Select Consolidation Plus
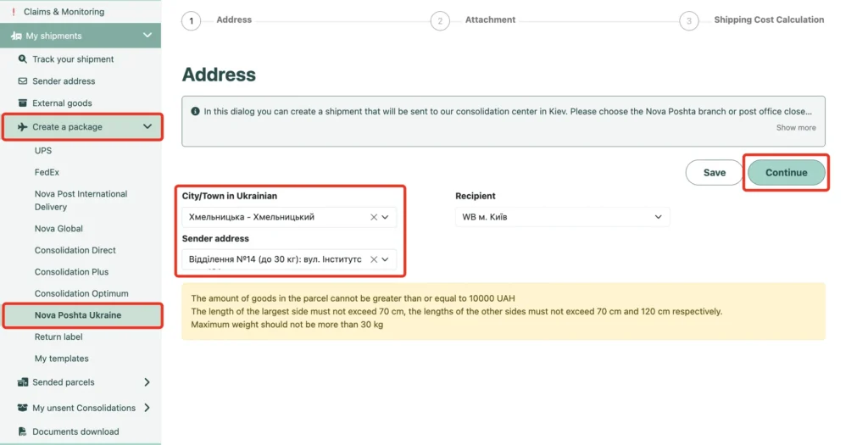Viewport: 868px width, 445px height. coord(71,272)
